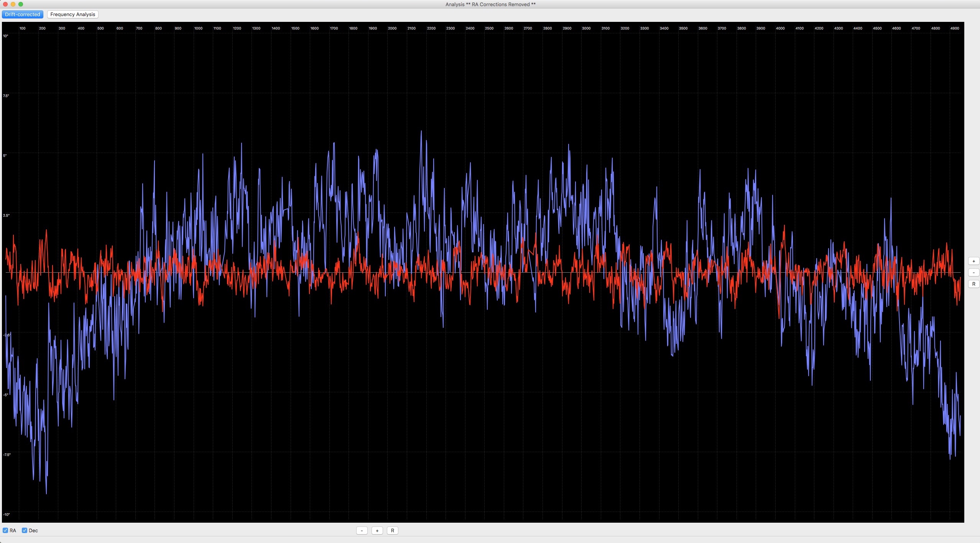Maximize the window with the green button
Viewport: 980px width, 543px height.
point(21,4)
